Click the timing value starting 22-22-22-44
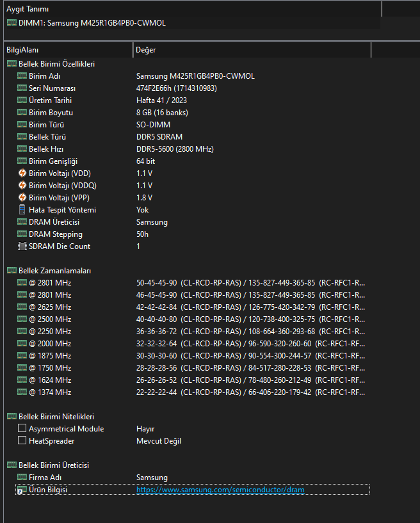This screenshot has height=523, width=420. [x=250, y=392]
